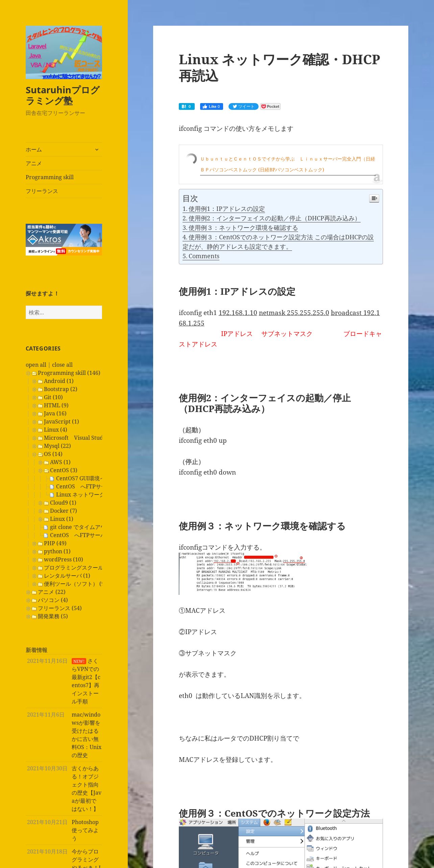The height and width of the screenshot is (868, 434).
Task: Expand the Bootstrap category node
Action: [x=34, y=389]
